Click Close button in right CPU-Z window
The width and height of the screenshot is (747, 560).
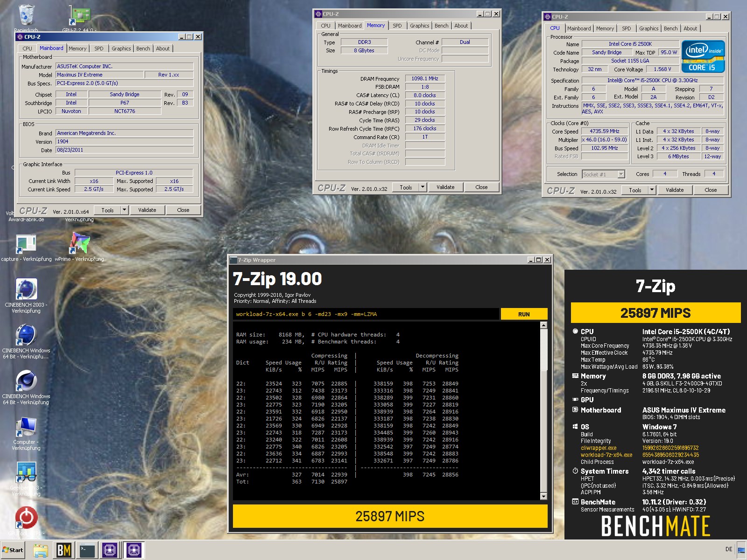tap(711, 190)
